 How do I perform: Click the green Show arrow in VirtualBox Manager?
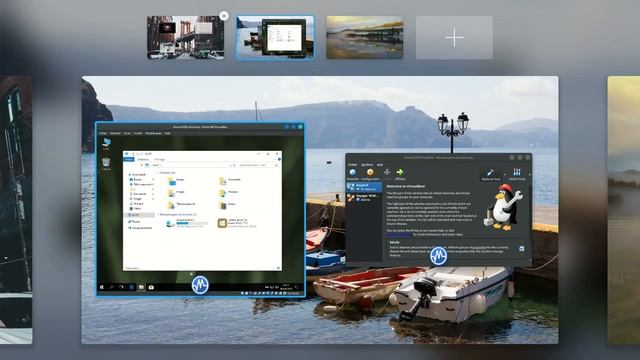400,172
